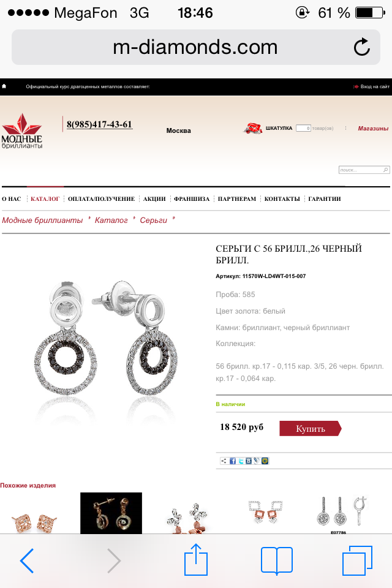Share via Mail.ru icon
Screen dimensions: 392x588
pos(265,461)
